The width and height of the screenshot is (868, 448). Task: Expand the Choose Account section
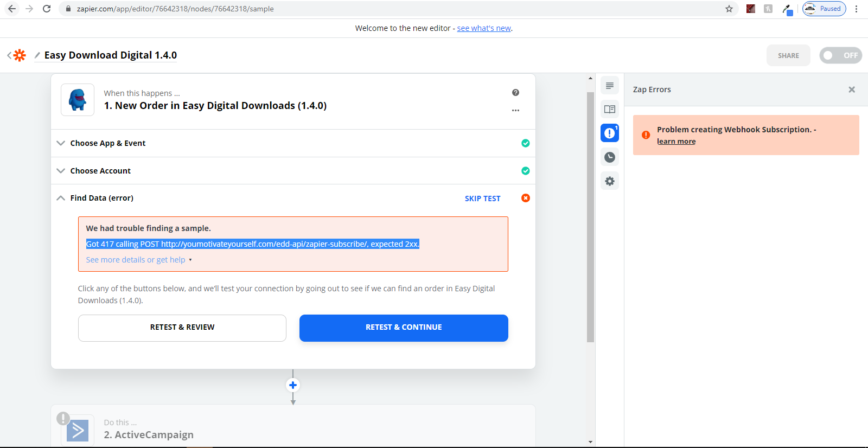click(x=293, y=171)
